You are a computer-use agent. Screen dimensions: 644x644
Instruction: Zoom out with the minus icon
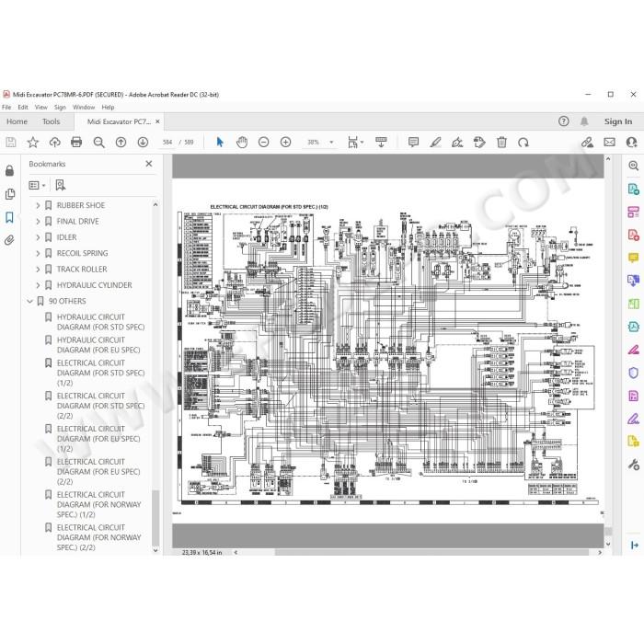(x=264, y=142)
